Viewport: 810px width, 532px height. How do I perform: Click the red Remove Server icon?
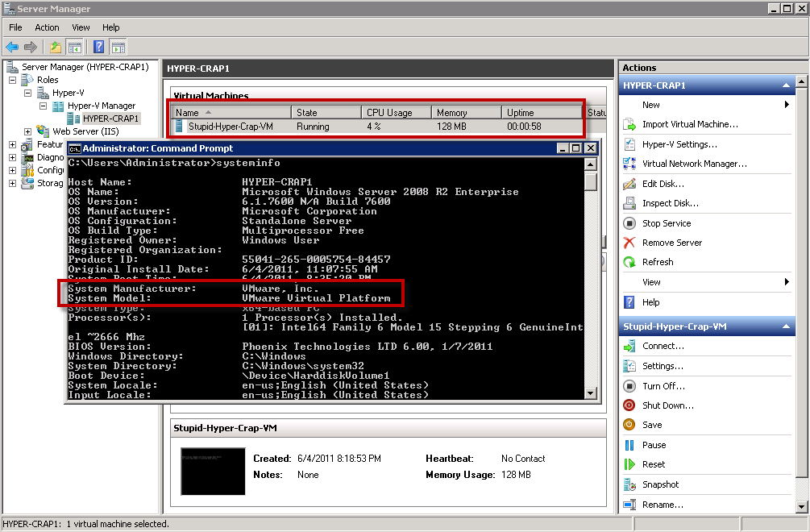coord(629,243)
